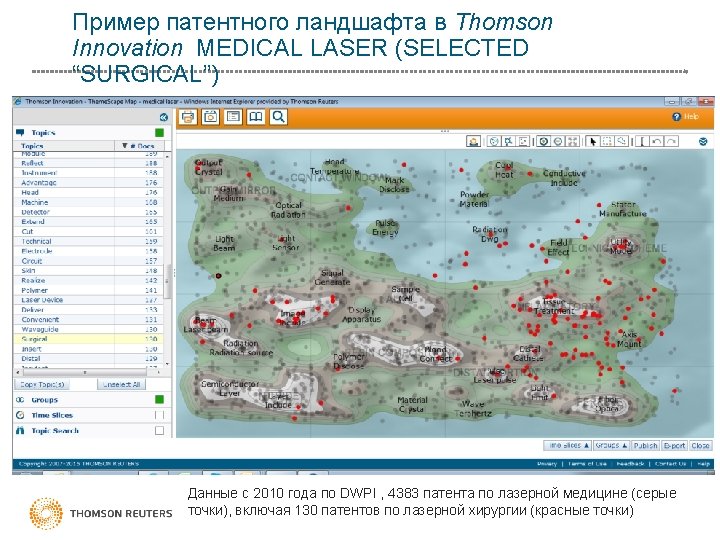Image resolution: width=720 pixels, height=540 pixels.
Task: Enable the Time Slices checkbox
Action: [159, 415]
